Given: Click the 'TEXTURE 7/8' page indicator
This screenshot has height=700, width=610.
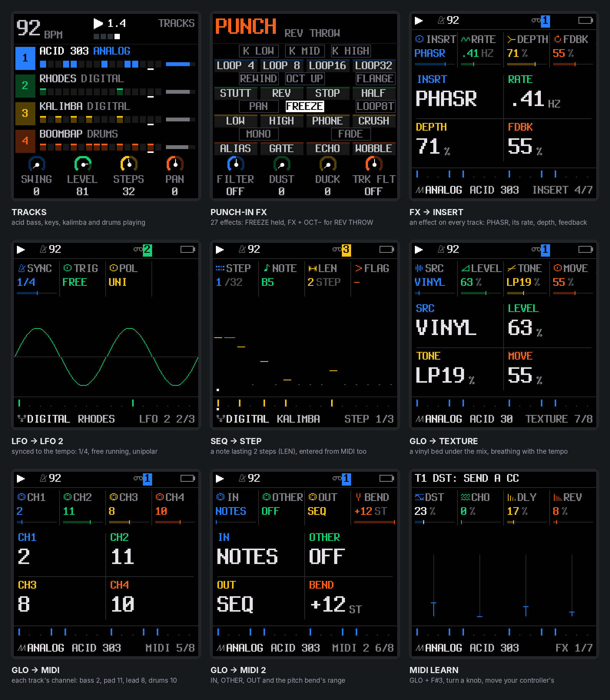Looking at the screenshot, I should pos(559,419).
